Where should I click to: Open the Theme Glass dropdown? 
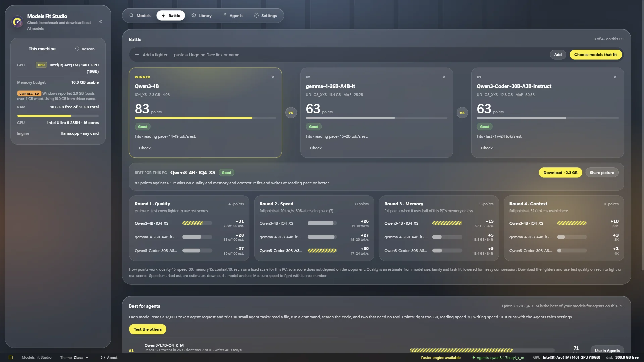click(74, 357)
